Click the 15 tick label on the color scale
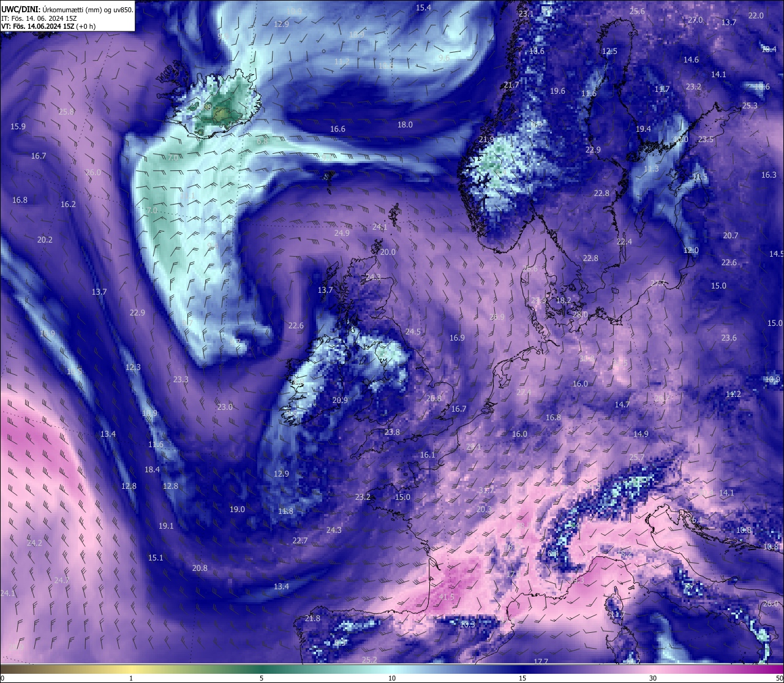 (522, 678)
